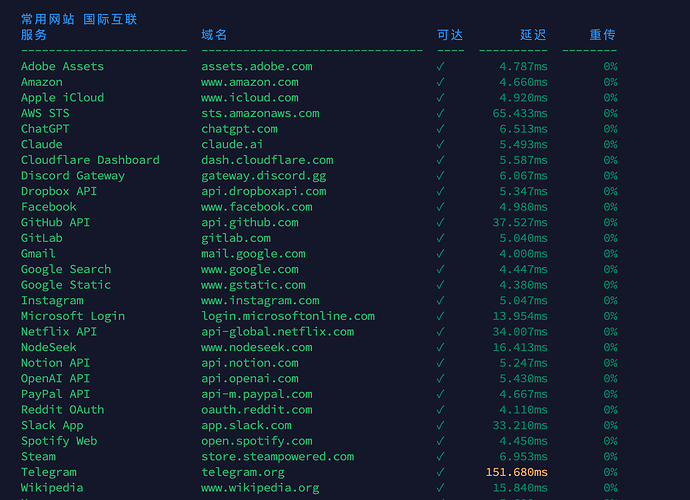The height and width of the screenshot is (500, 690).
Task: Click the domain 'claude.ai'
Action: coord(232,144)
